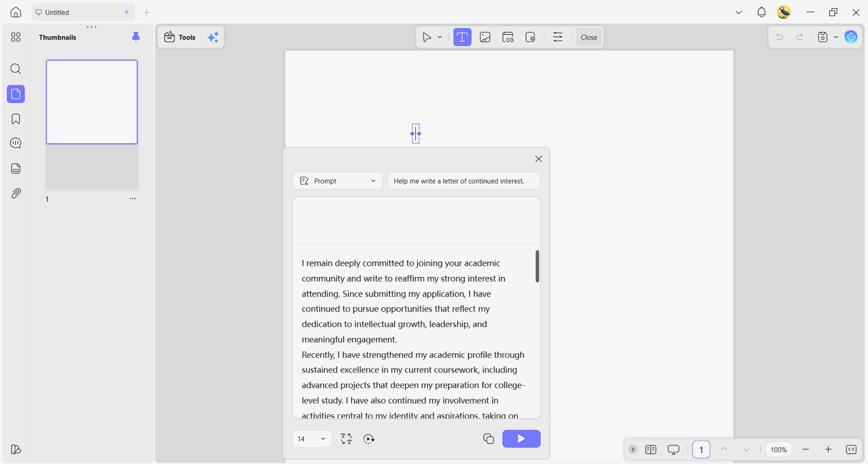Screen dimensions: 868x464
Task: Close the AI prompt popup
Action: 539,159
